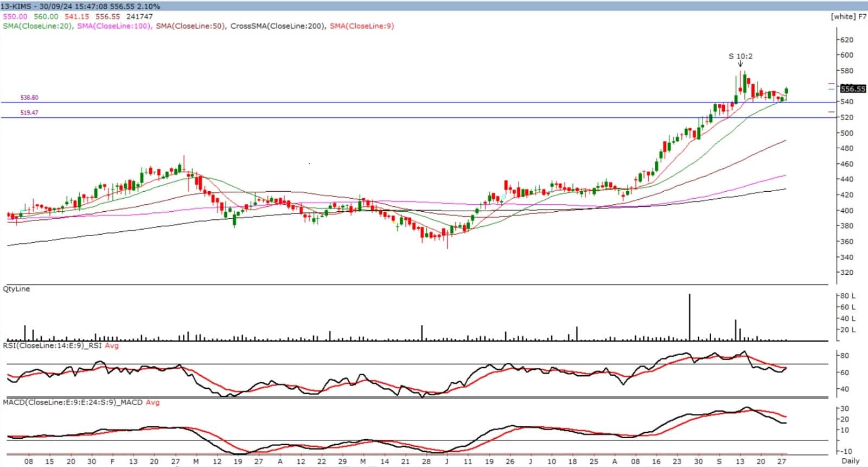Image resolution: width=868 pixels, height=467 pixels.
Task: Click the SMA(CloseLine:20) legend label
Action: coord(37,26)
